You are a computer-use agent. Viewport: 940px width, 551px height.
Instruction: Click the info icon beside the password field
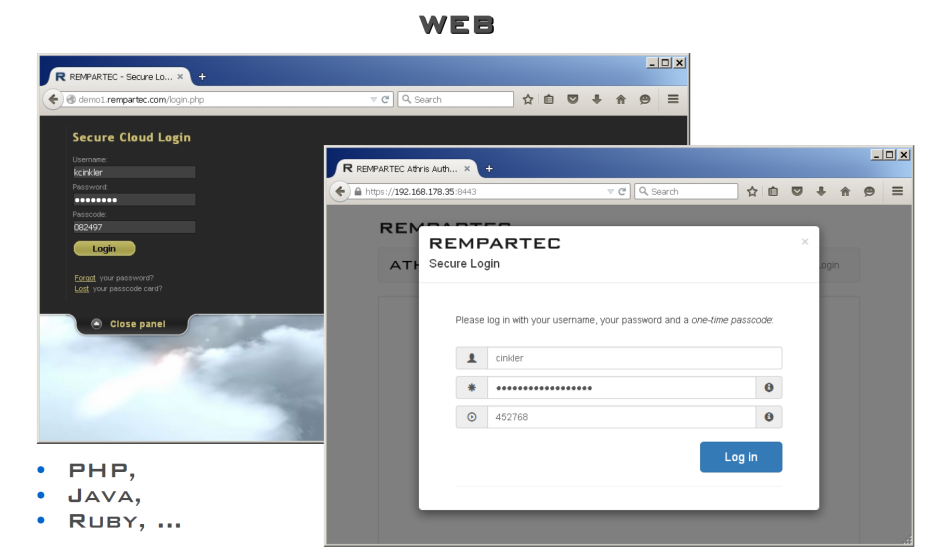(769, 387)
